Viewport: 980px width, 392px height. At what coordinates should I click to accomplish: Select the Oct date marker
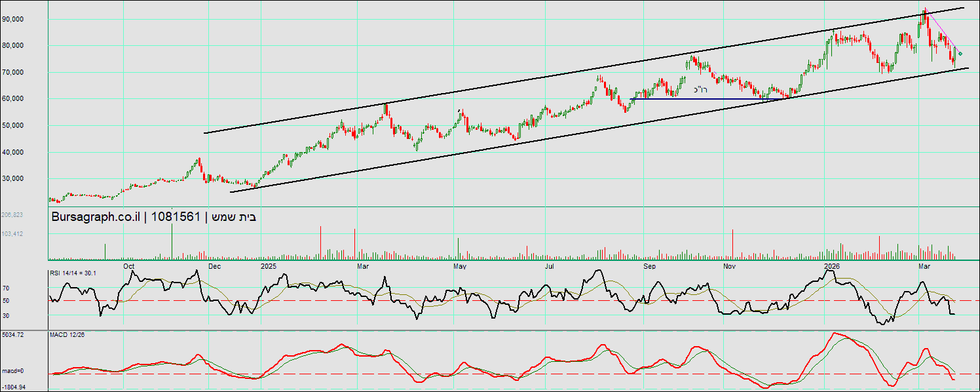pos(129,266)
